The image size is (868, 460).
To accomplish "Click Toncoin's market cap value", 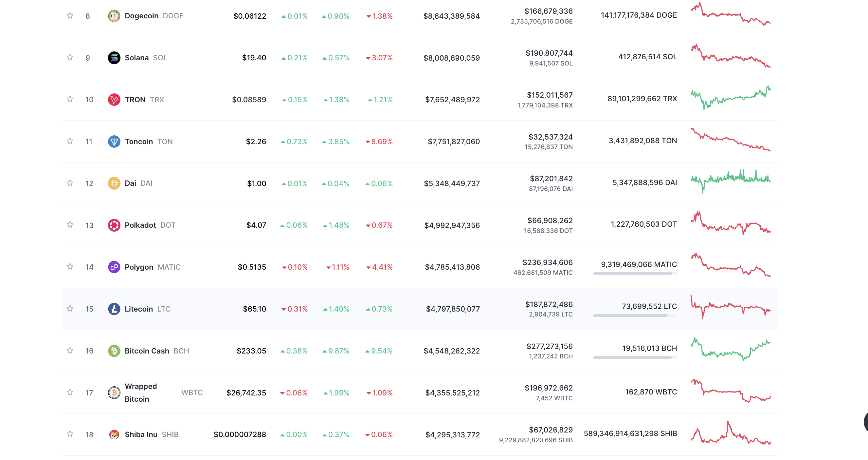I will [x=454, y=142].
